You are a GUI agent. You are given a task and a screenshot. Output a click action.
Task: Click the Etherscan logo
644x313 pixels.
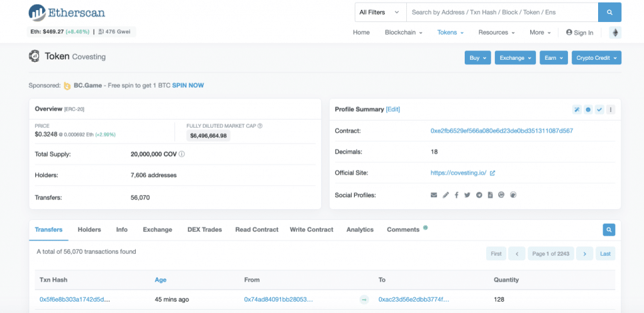(67, 13)
